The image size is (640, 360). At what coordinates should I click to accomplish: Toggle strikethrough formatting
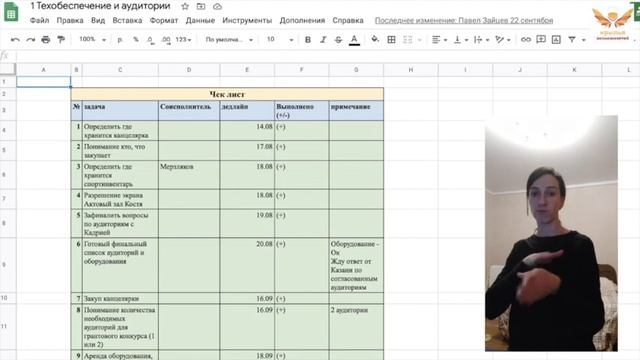tap(338, 40)
